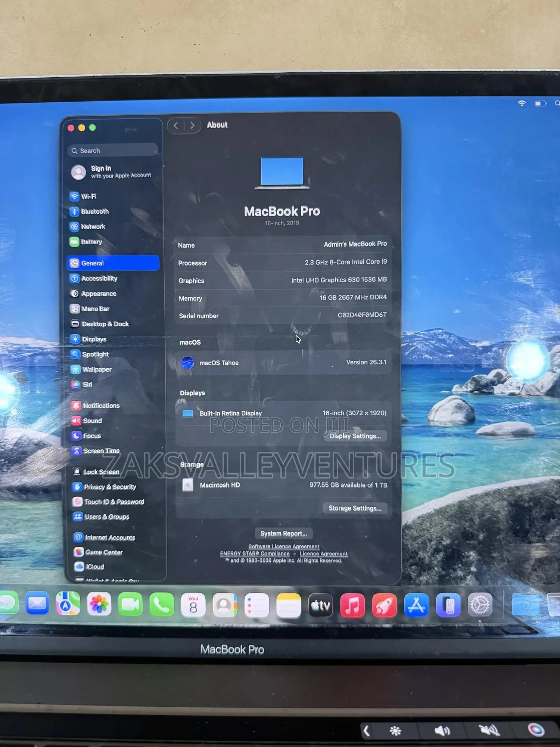Click the macOS Tahoe row
This screenshot has height=747, width=560.
(x=283, y=362)
